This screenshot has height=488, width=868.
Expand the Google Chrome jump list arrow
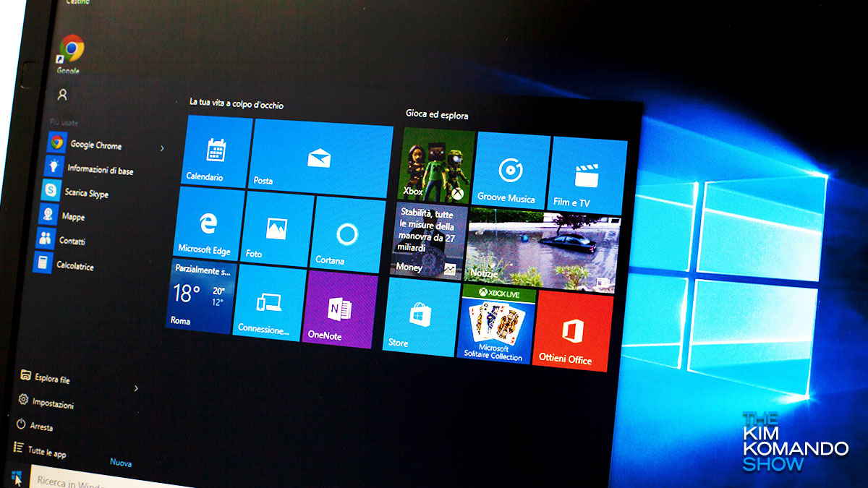click(x=162, y=148)
